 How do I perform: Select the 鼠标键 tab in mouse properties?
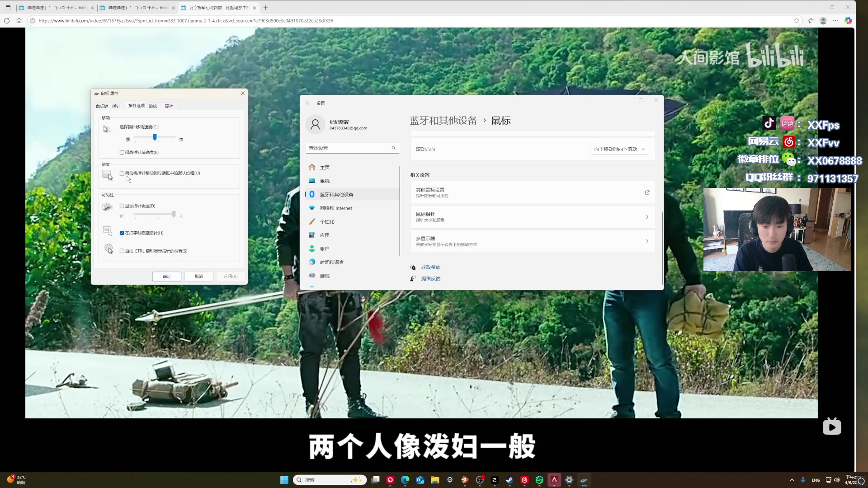[102, 106]
